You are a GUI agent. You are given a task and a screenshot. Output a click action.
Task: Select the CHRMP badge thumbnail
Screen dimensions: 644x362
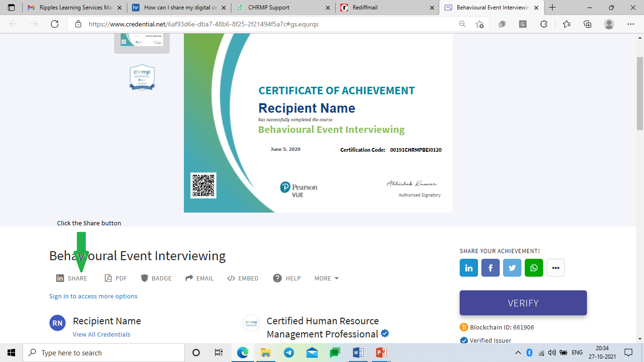click(142, 78)
